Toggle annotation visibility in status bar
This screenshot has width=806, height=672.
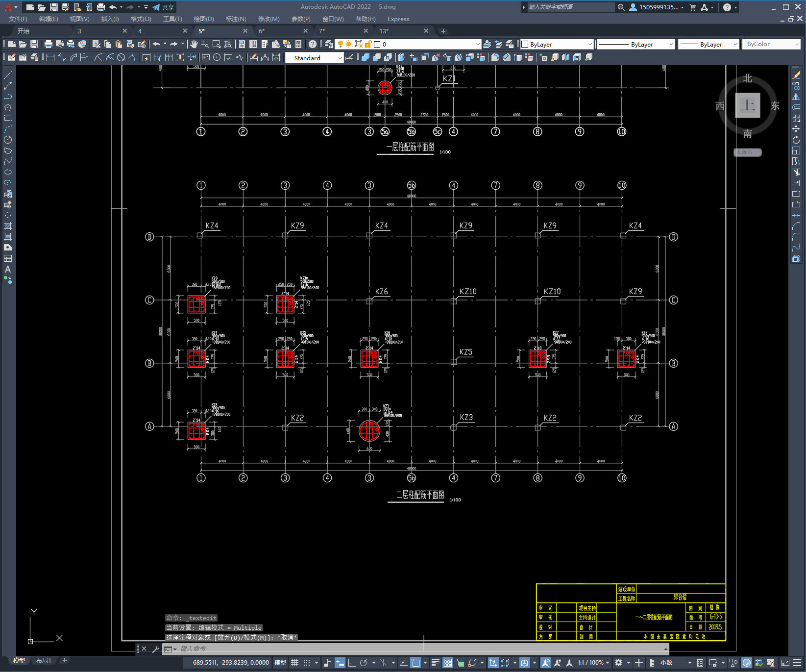pos(545,663)
